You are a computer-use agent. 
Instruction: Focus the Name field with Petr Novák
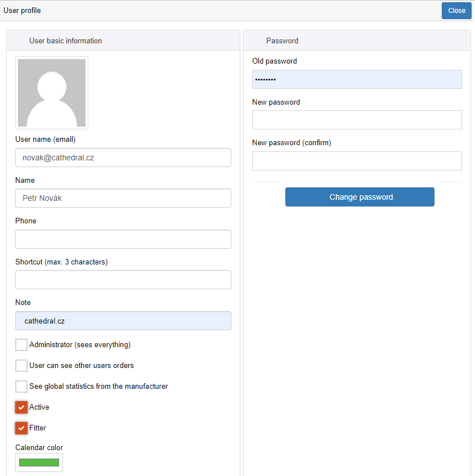[123, 198]
